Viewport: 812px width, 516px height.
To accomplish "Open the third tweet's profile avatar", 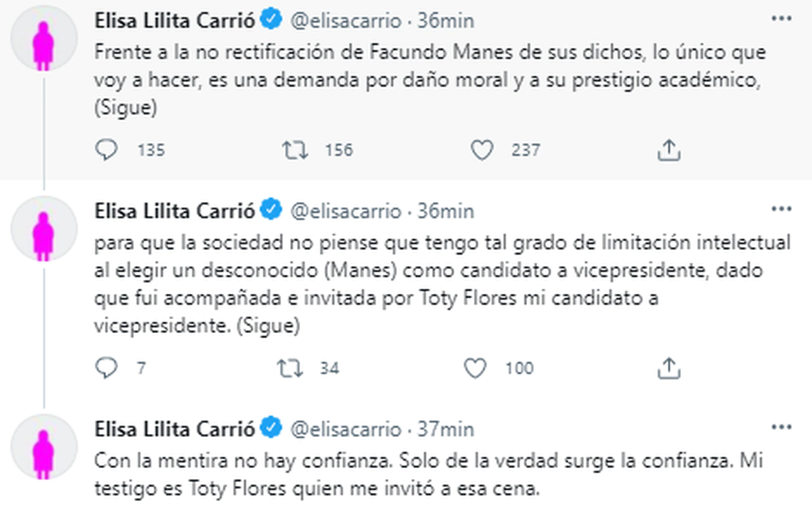I will (43, 447).
